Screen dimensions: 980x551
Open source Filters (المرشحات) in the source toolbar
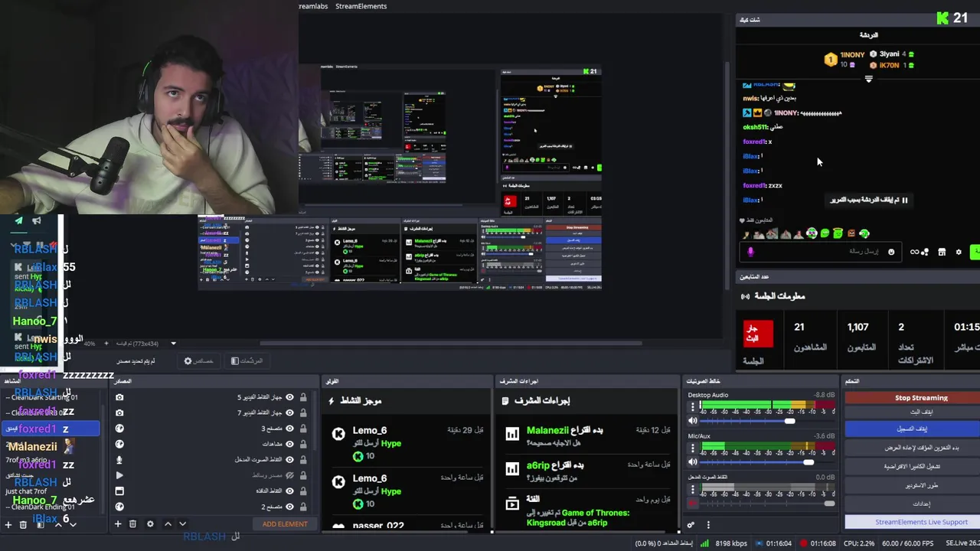247,361
